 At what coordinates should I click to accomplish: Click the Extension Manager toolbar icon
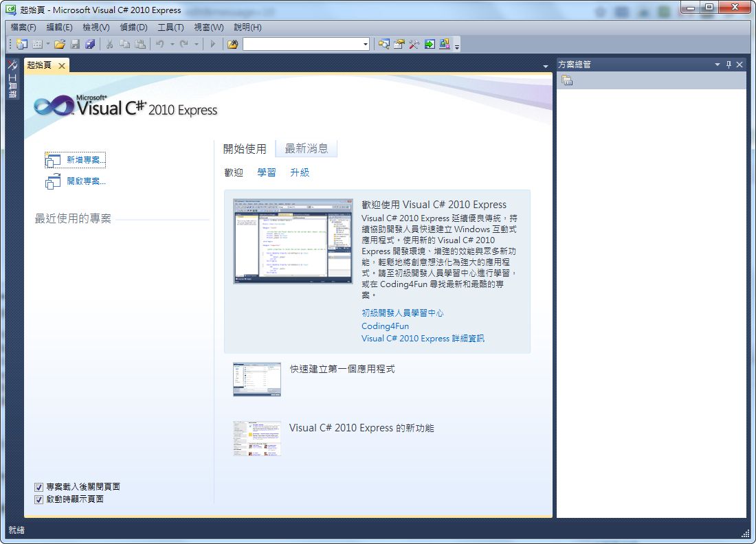click(445, 45)
